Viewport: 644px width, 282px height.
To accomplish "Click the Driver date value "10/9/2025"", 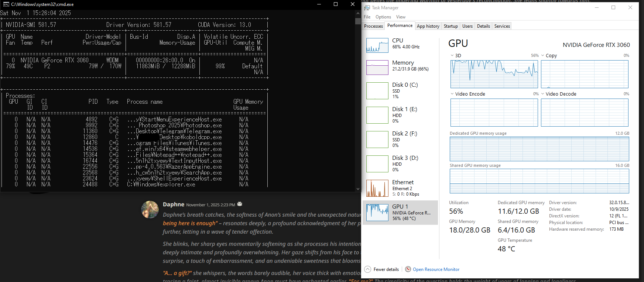I will [619, 209].
